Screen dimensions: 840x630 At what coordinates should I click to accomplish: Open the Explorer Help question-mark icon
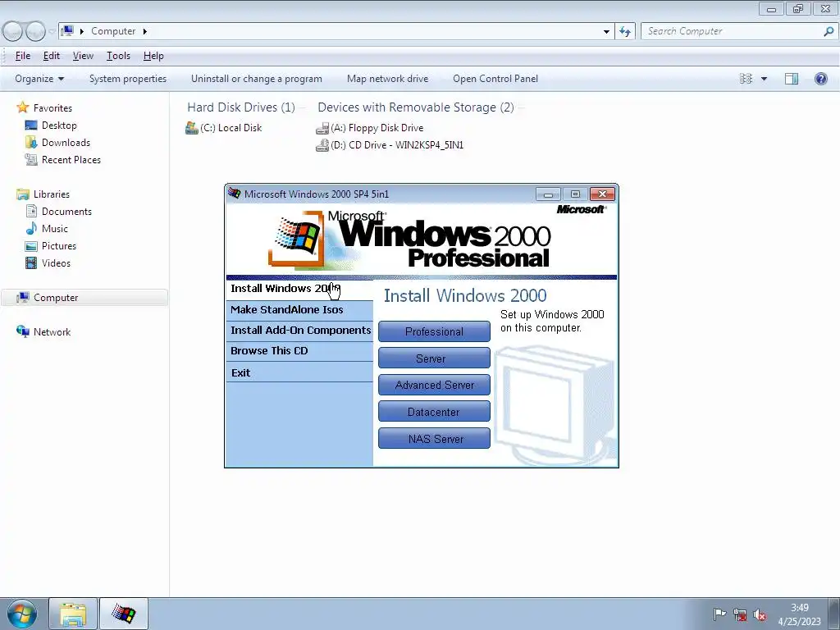pyautogui.click(x=820, y=79)
